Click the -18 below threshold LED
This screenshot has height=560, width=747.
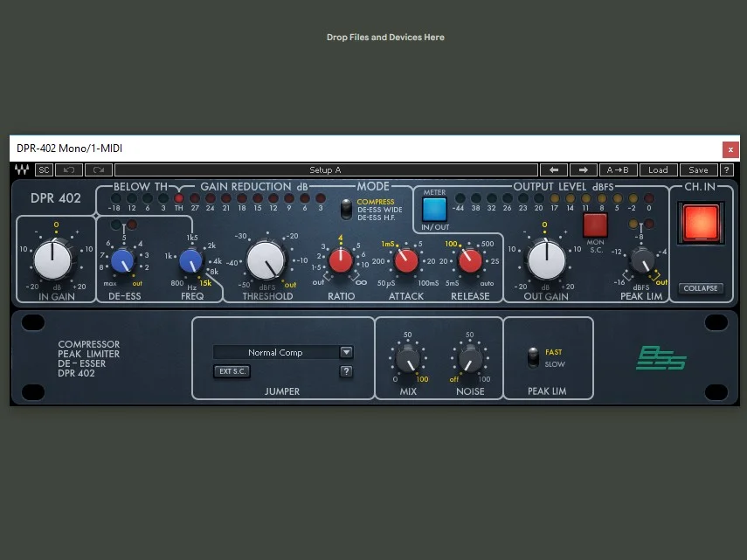pyautogui.click(x=116, y=198)
